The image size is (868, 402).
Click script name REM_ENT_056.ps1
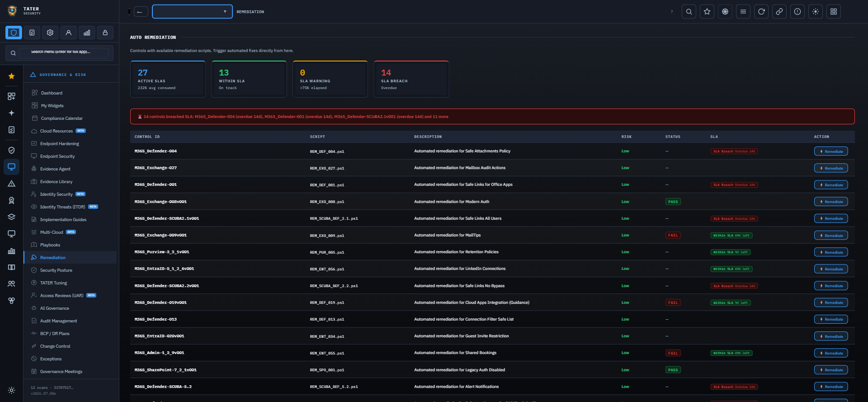[x=327, y=269]
